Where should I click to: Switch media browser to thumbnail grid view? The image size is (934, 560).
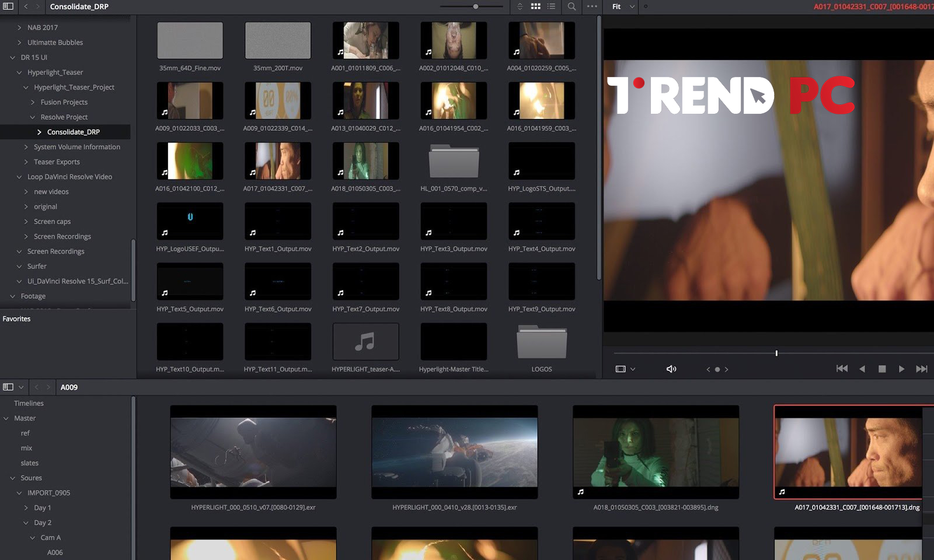[x=535, y=6]
